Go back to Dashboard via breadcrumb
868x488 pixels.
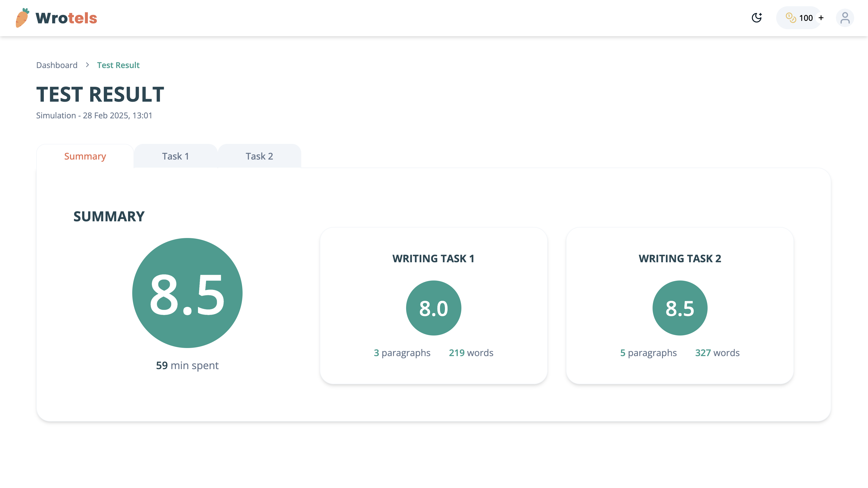(57, 65)
